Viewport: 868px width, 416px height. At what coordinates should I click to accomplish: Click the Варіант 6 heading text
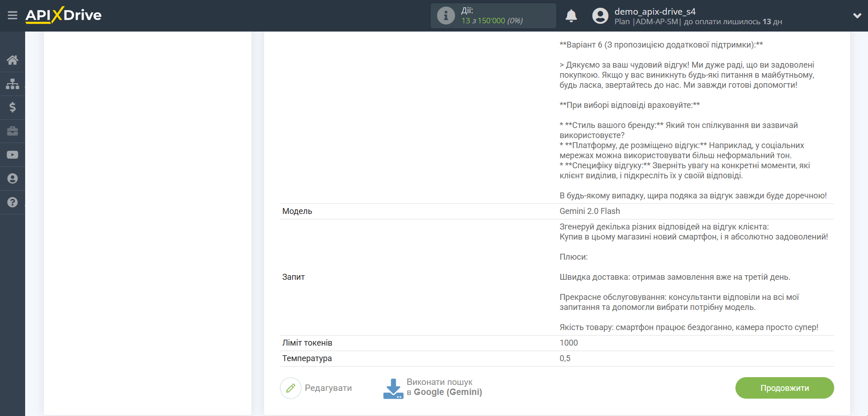click(x=661, y=45)
